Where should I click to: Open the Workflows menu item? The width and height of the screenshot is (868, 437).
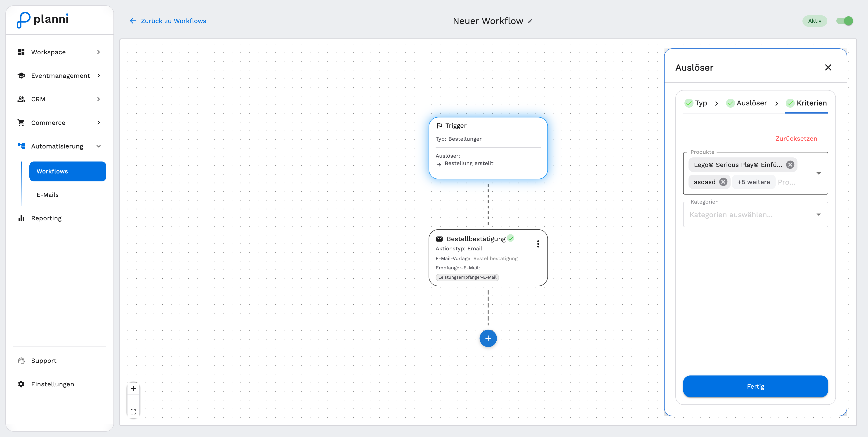[x=68, y=171]
